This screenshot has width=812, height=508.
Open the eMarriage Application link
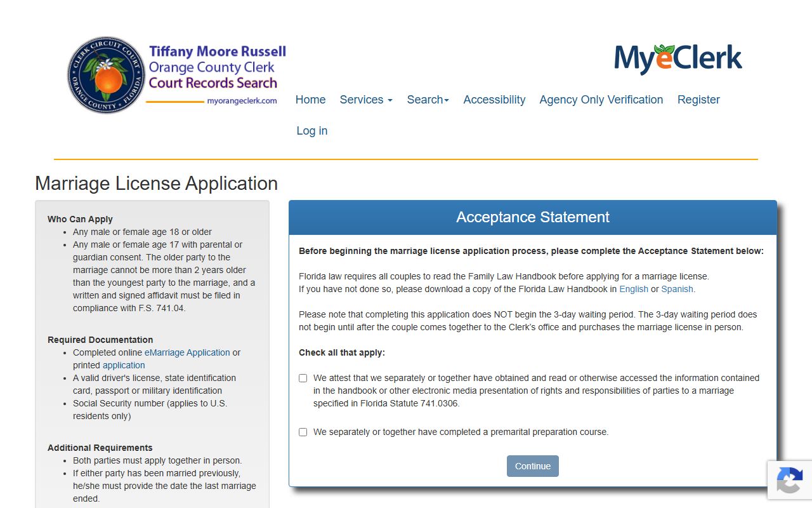pos(187,352)
